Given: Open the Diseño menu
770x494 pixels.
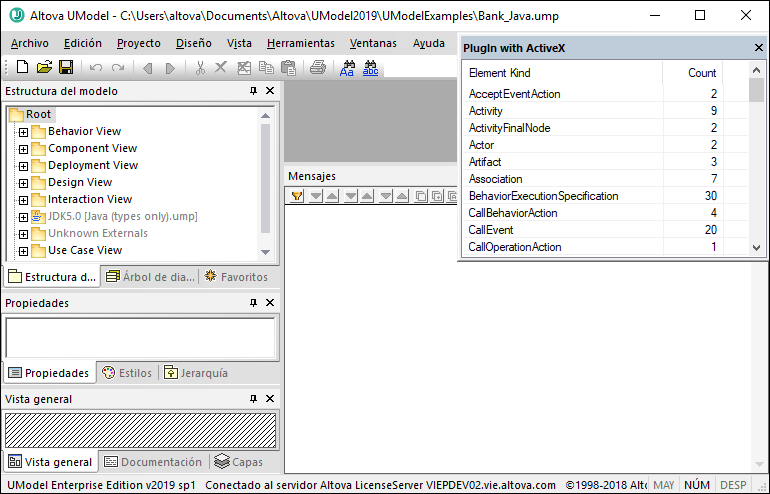Looking at the screenshot, I should (x=193, y=43).
